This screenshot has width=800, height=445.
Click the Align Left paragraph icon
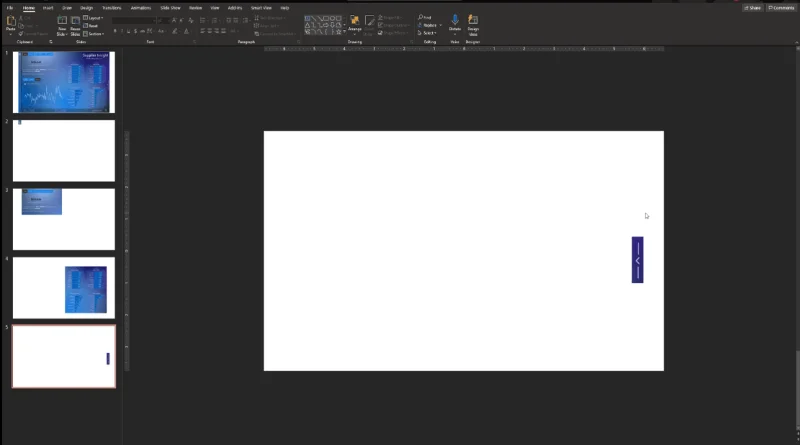(203, 31)
